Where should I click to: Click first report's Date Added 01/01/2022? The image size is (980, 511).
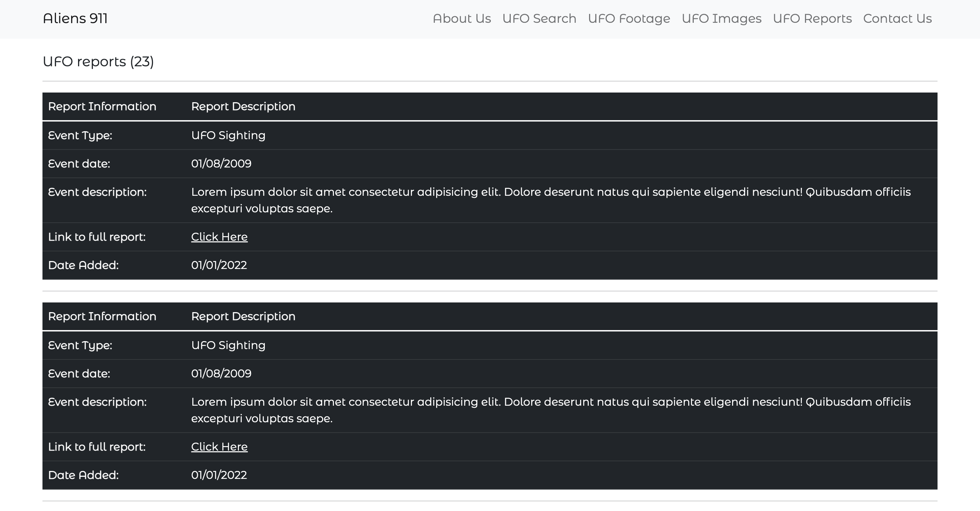[219, 265]
